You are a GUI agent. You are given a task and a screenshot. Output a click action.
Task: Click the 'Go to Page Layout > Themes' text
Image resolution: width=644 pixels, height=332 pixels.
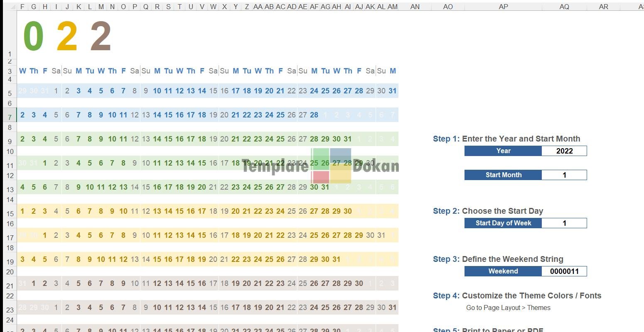(508, 308)
